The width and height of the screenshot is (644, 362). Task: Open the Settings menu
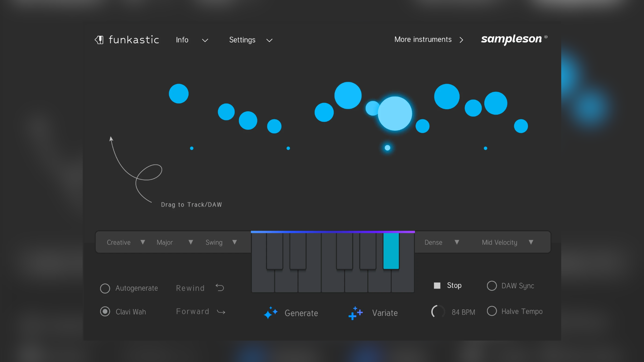coord(242,40)
